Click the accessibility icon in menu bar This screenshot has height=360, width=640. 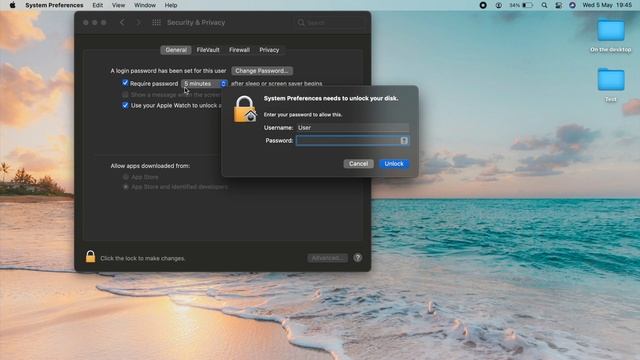498,5
